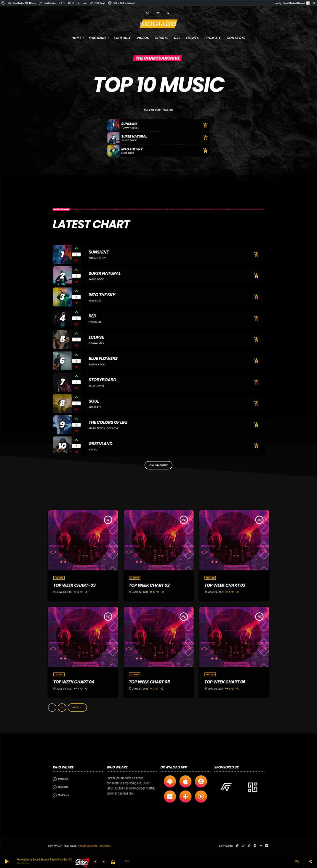Open Top Week Chart 05 thumbnail
The image size is (317, 868).
159,637
